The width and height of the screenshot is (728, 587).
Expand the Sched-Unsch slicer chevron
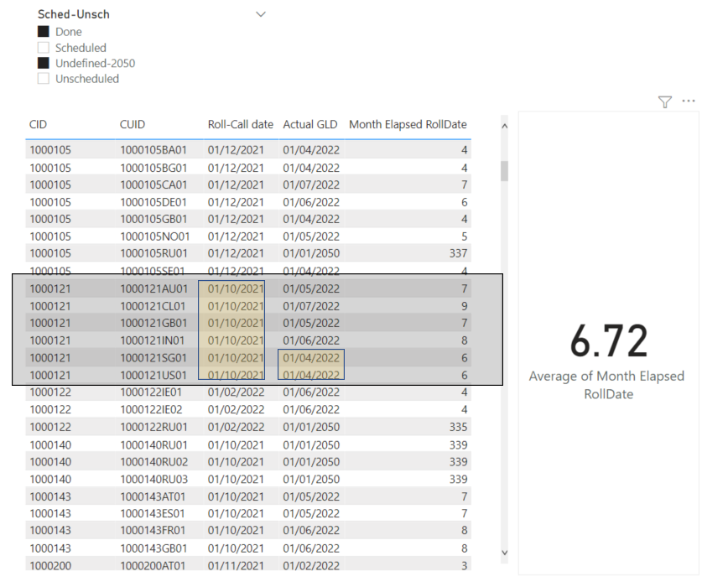261,14
